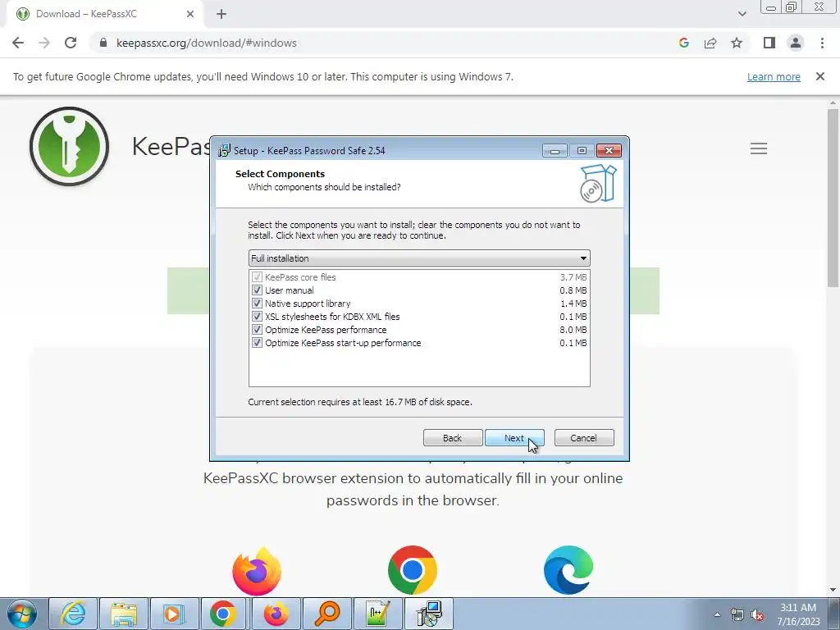Open the Full installation dropdown
This screenshot has width=840, height=630.
(x=419, y=258)
